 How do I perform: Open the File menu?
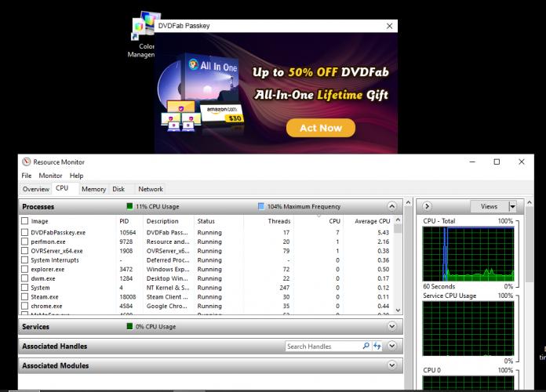tap(27, 176)
